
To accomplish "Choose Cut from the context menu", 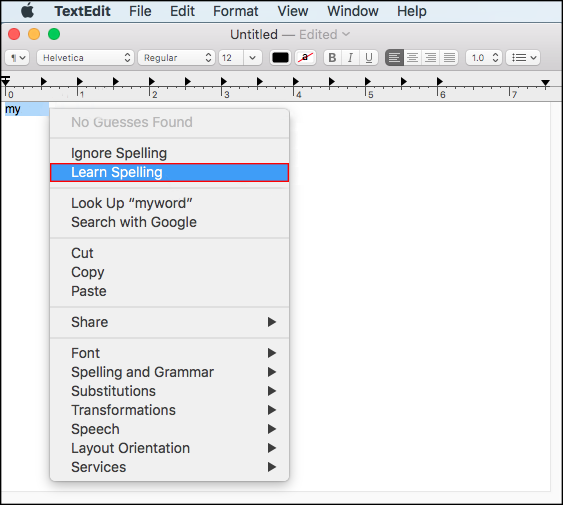I will [169, 253].
